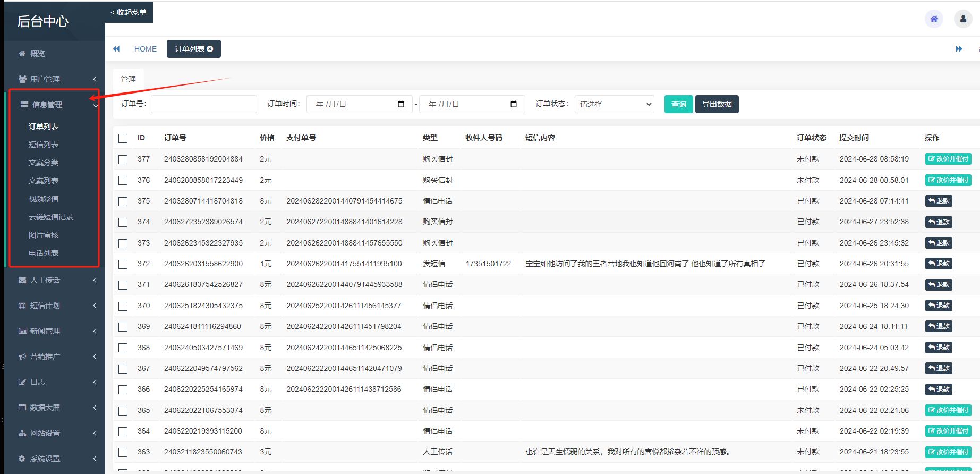This screenshot has width=980, height=474.
Task: Focus the end date 年/月/日 field
Action: coord(472,104)
